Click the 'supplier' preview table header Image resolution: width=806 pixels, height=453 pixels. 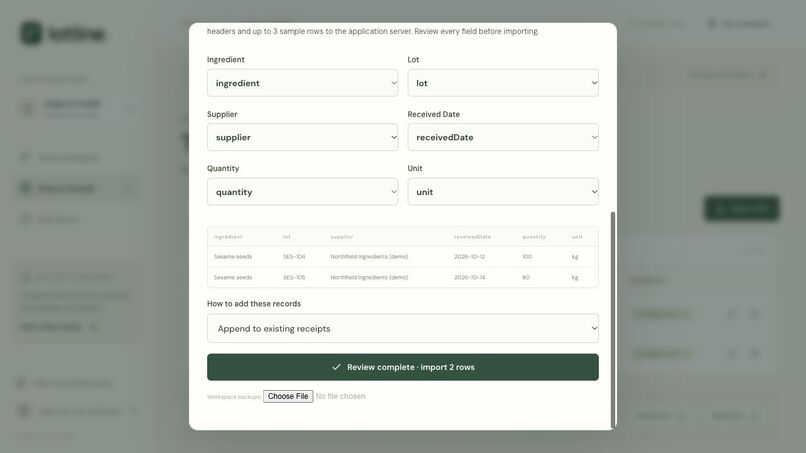pyautogui.click(x=342, y=237)
